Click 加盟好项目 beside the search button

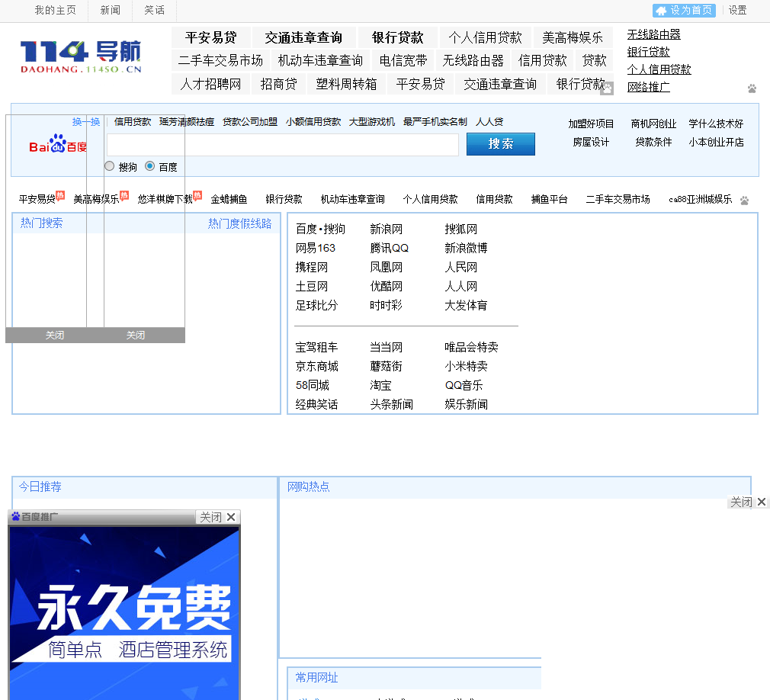point(592,124)
